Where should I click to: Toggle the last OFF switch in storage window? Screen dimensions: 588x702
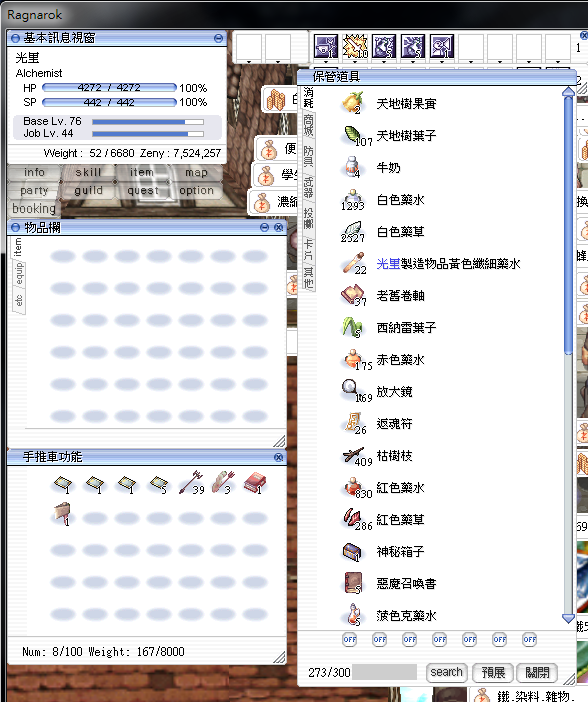click(529, 639)
